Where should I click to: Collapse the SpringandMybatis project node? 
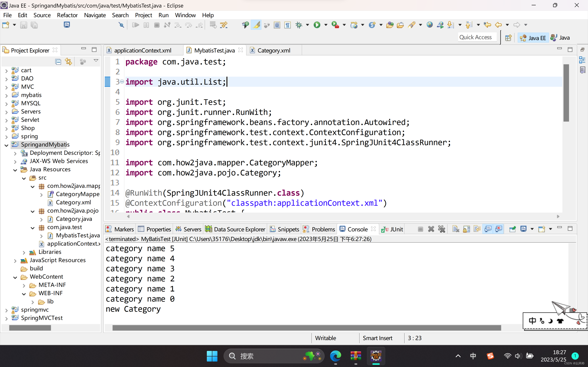point(7,145)
